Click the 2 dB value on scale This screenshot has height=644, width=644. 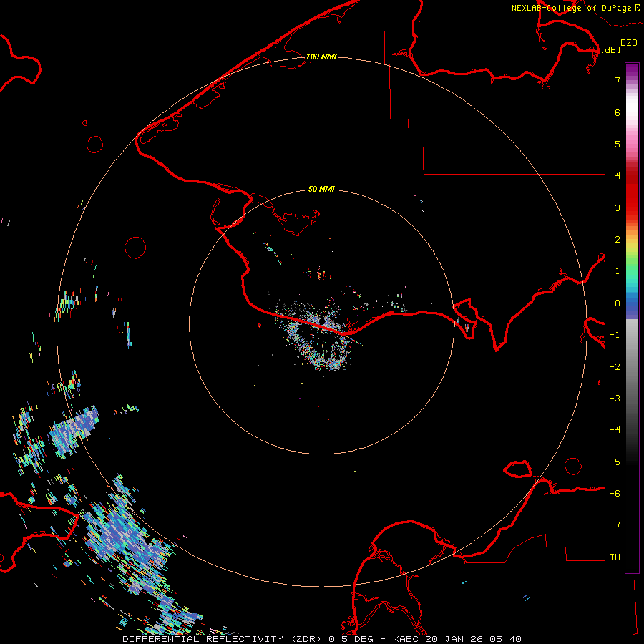(x=618, y=240)
